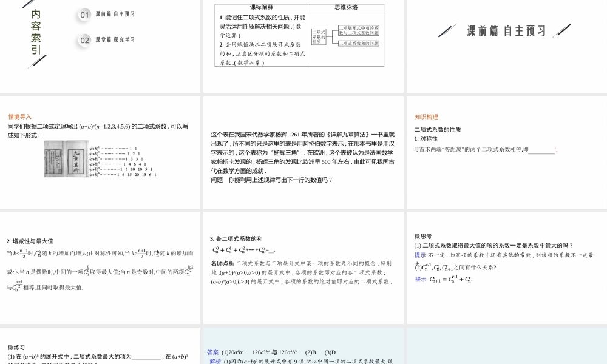Click the circled "02" number icon
The height and width of the screenshot is (364, 607).
(x=84, y=39)
